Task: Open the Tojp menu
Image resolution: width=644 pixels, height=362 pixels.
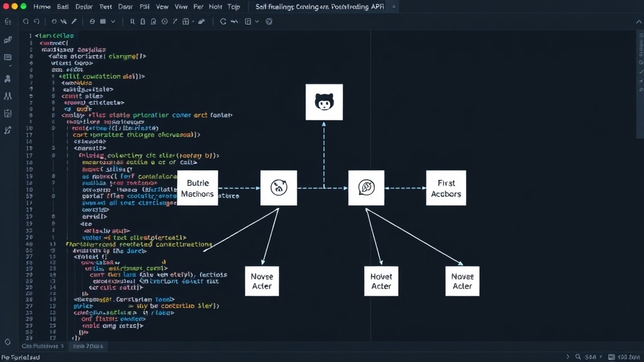Action: (234, 6)
